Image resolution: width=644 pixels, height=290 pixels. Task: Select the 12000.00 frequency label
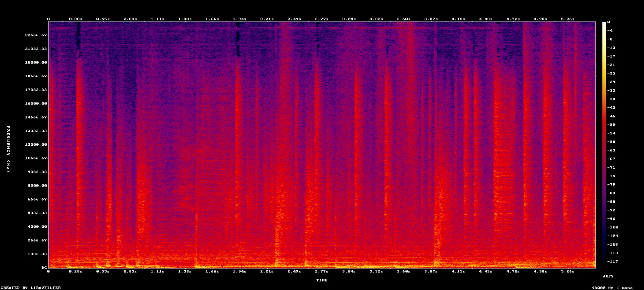[x=36, y=145]
